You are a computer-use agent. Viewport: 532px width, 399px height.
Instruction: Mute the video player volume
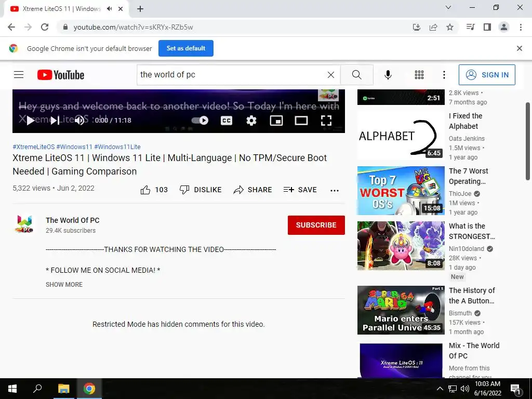[79, 121]
